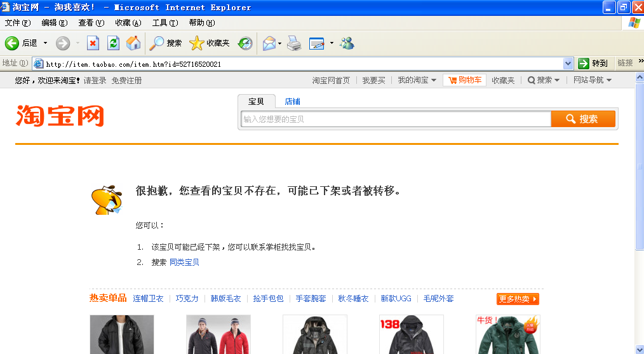The height and width of the screenshot is (354, 644).
Task: Go to Home page icon
Action: coord(133,43)
